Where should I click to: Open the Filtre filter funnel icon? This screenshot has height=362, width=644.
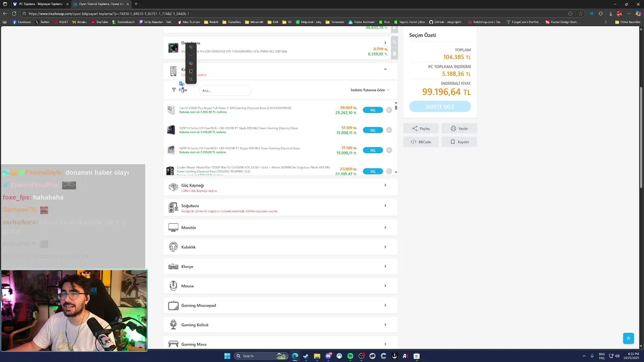[x=174, y=90]
